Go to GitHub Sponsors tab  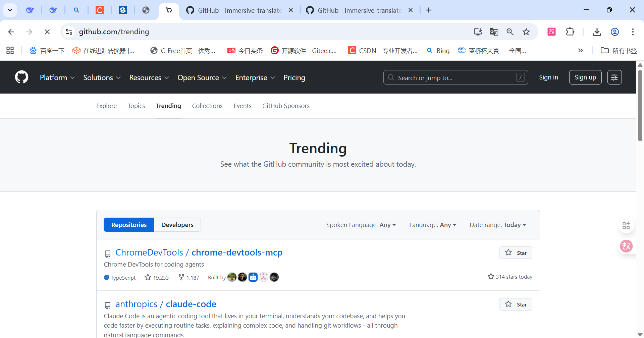click(x=286, y=106)
